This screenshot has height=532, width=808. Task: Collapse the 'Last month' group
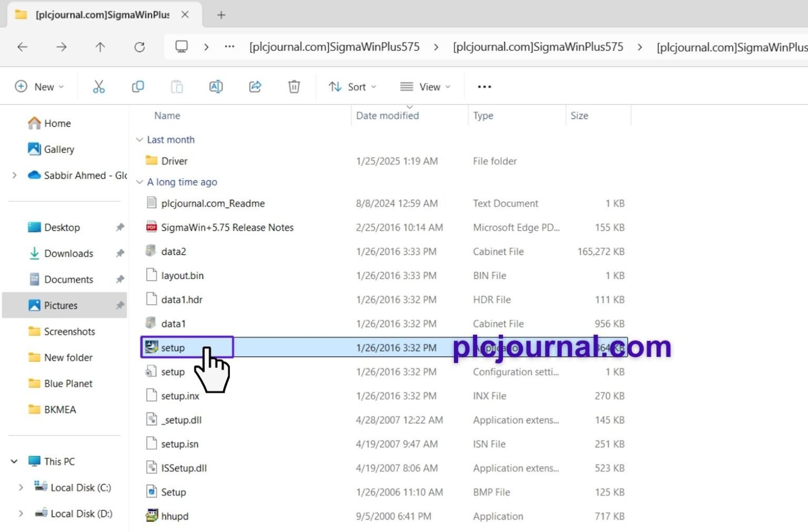click(x=139, y=140)
